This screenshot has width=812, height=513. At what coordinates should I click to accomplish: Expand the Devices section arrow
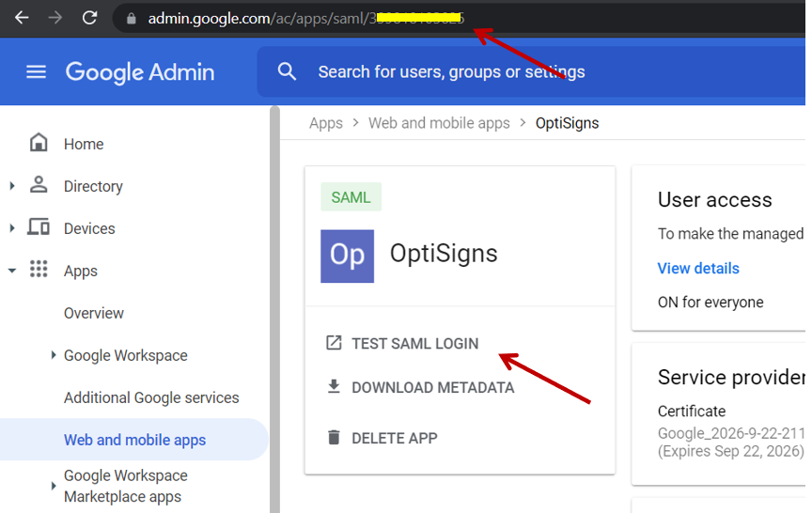click(x=12, y=228)
